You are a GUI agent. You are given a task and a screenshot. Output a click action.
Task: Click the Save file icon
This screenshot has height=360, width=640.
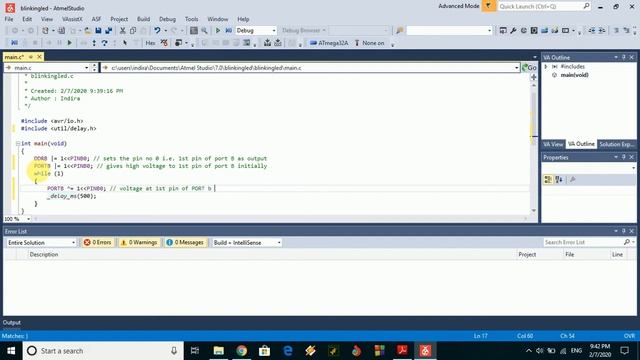98,31
